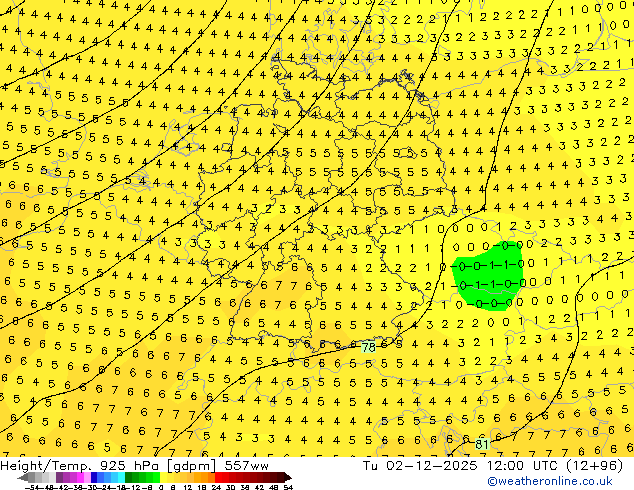Click the 24 value on the legend scale

point(216,488)
